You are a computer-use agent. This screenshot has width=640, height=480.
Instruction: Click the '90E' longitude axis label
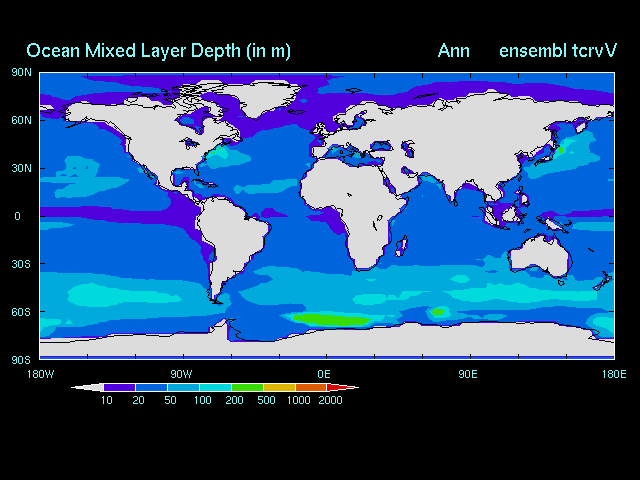click(468, 374)
